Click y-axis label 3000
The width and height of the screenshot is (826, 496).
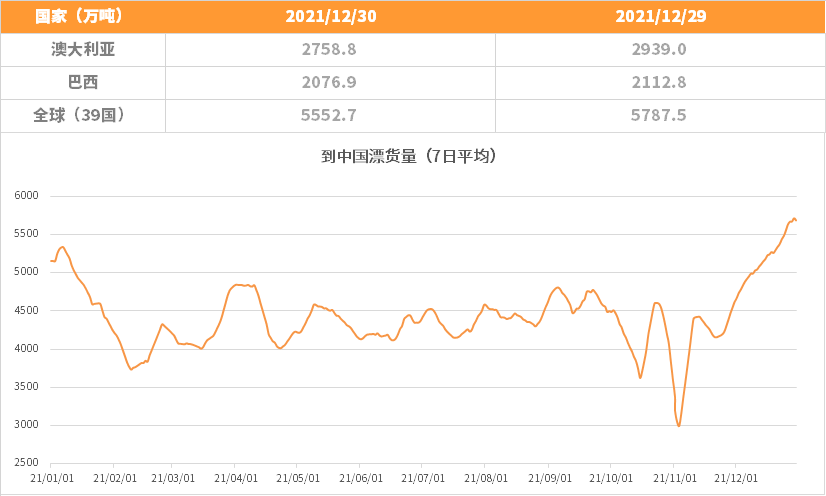(x=26, y=424)
